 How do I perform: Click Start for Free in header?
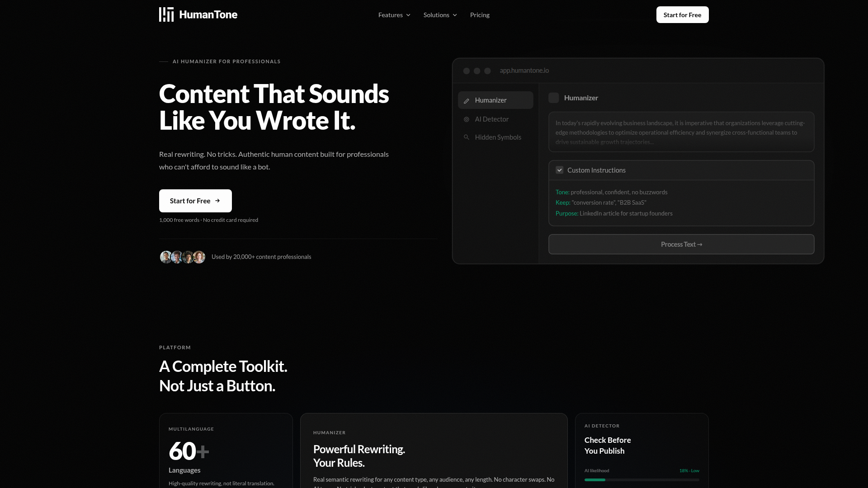[682, 15]
